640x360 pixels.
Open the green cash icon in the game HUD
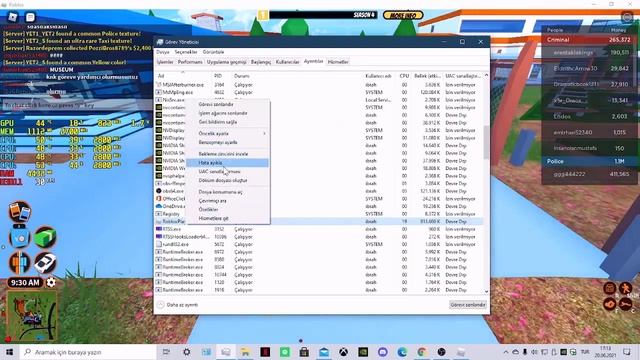pyautogui.click(x=45, y=238)
